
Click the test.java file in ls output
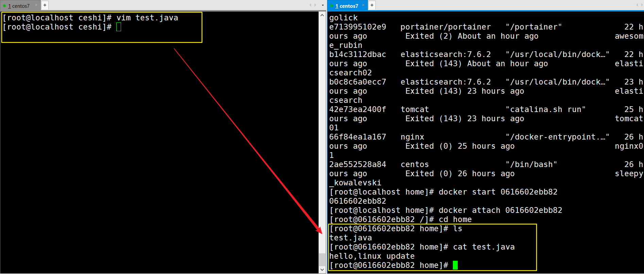[x=351, y=238]
